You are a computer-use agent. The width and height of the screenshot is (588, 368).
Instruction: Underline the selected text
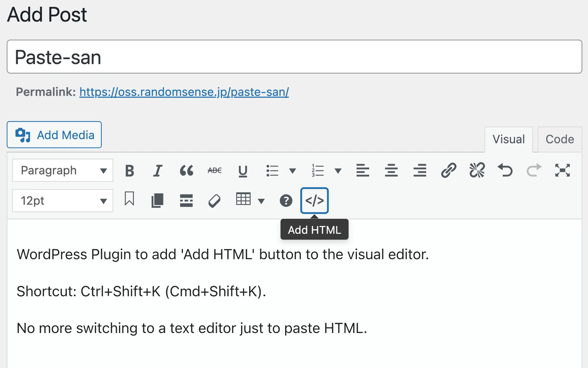pos(243,170)
